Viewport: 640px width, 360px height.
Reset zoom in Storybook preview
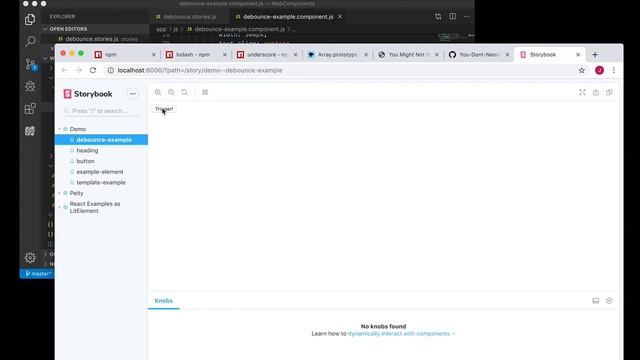[185, 92]
